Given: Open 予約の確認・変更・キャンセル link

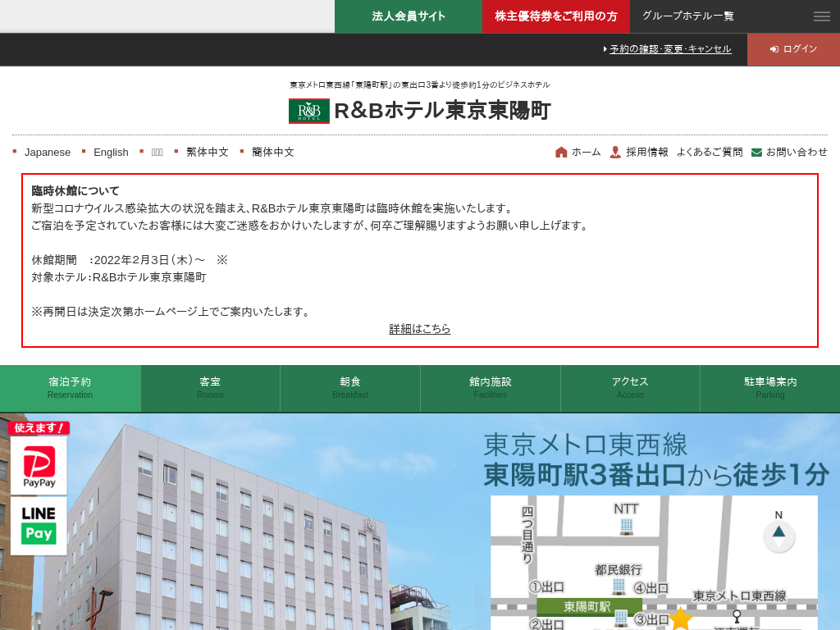Looking at the screenshot, I should pyautogui.click(x=670, y=49).
